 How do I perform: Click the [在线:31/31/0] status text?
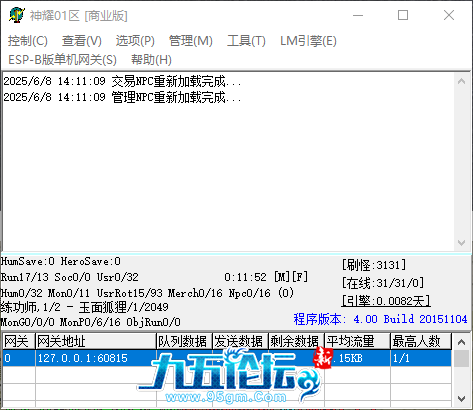coord(383,283)
